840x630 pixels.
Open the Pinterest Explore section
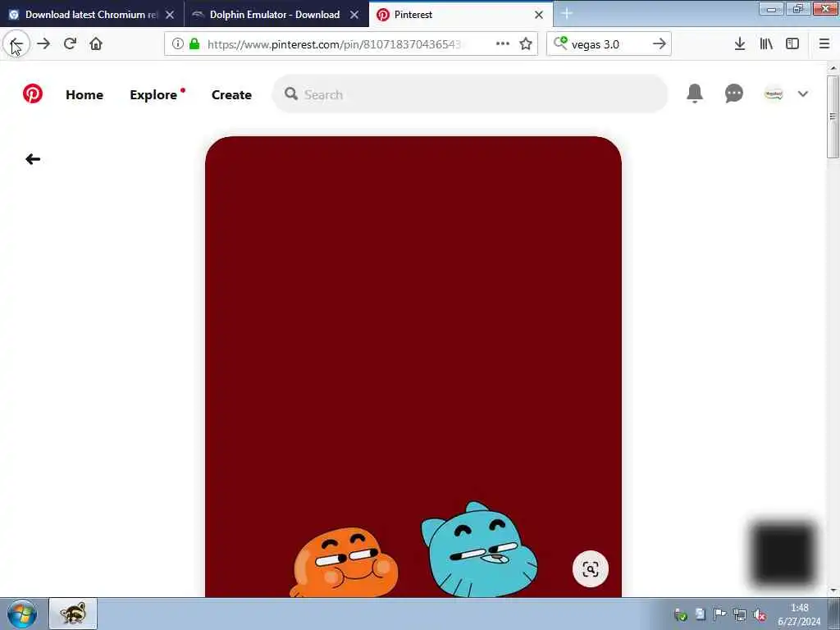(x=153, y=95)
